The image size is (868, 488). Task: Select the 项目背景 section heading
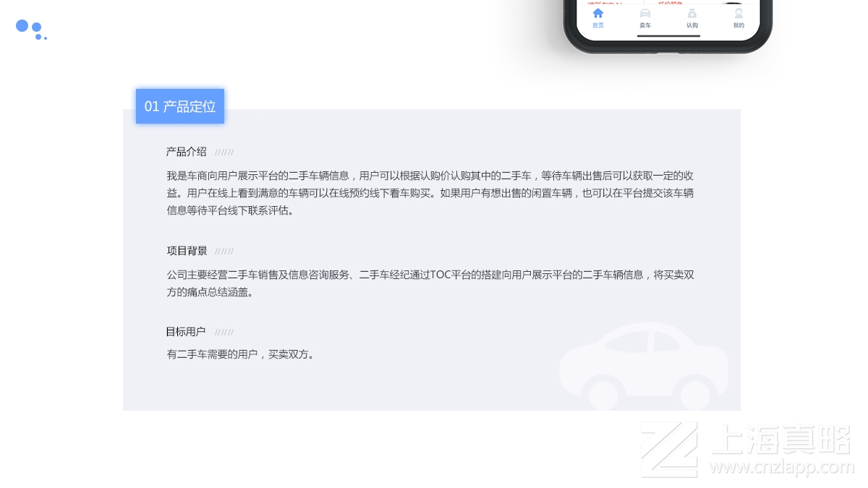pos(187,251)
